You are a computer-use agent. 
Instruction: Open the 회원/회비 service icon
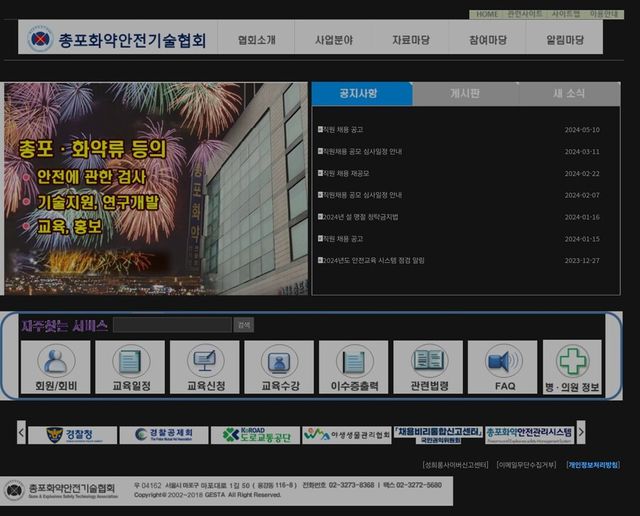56,367
